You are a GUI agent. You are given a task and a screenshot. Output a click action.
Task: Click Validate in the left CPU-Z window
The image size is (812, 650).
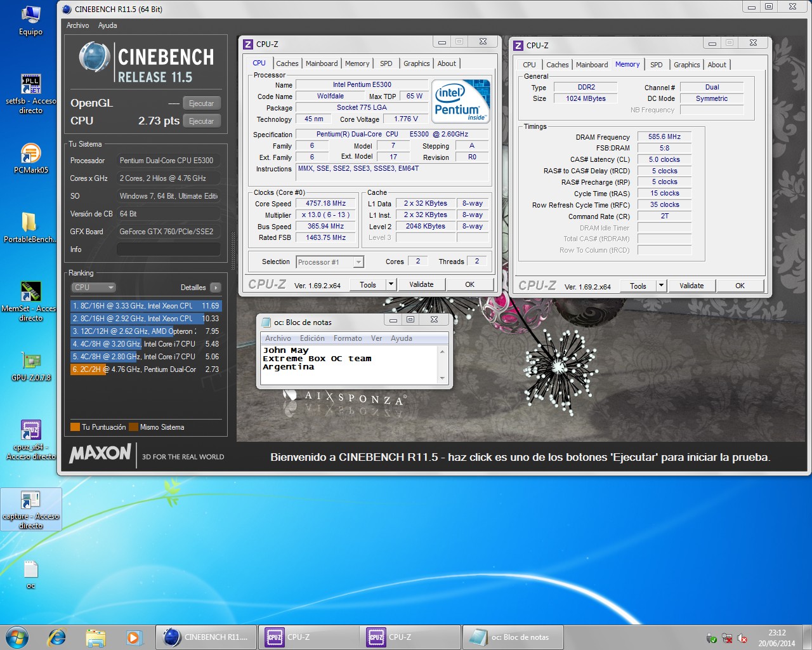point(421,284)
